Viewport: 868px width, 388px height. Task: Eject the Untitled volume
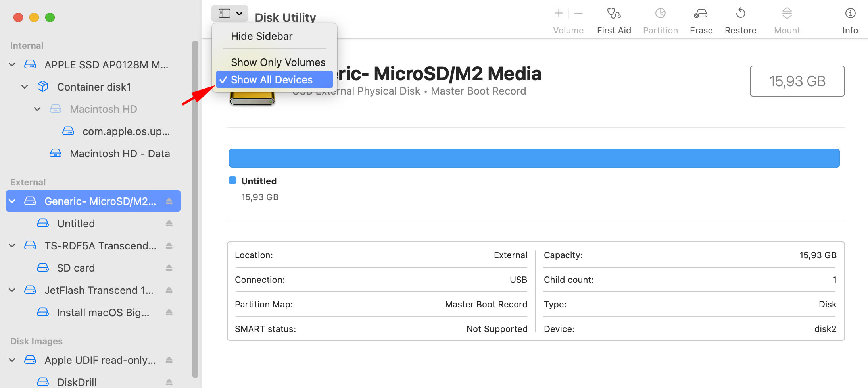click(169, 223)
